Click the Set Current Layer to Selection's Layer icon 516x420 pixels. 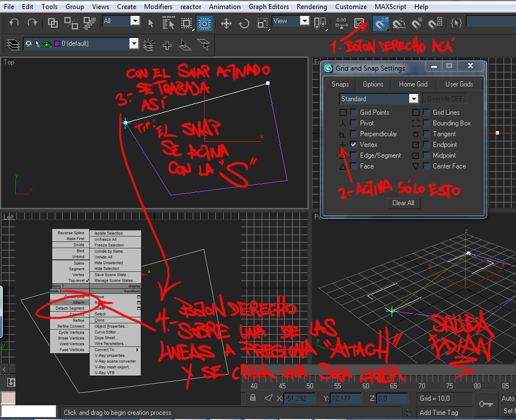pyautogui.click(x=203, y=45)
